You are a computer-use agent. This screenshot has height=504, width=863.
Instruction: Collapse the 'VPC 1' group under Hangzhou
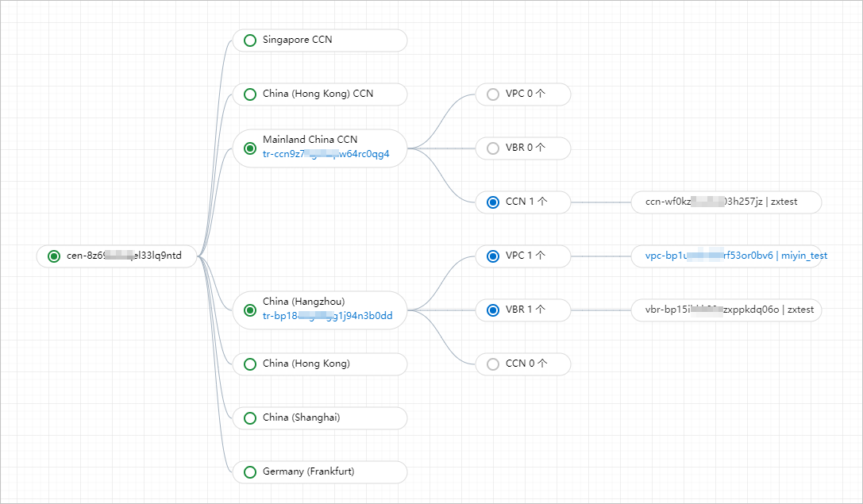(x=523, y=256)
